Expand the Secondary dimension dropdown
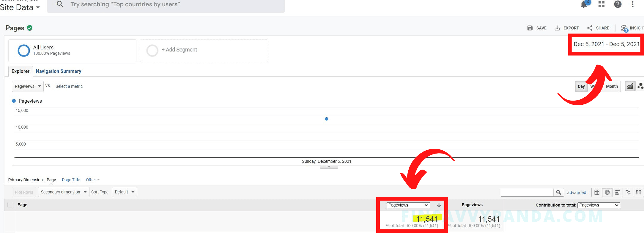 click(x=64, y=192)
